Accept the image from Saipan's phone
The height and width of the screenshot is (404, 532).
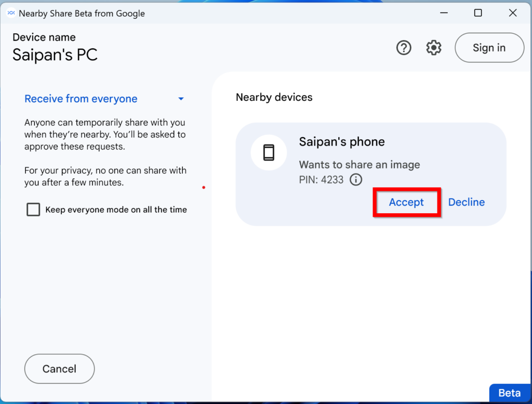click(x=406, y=202)
